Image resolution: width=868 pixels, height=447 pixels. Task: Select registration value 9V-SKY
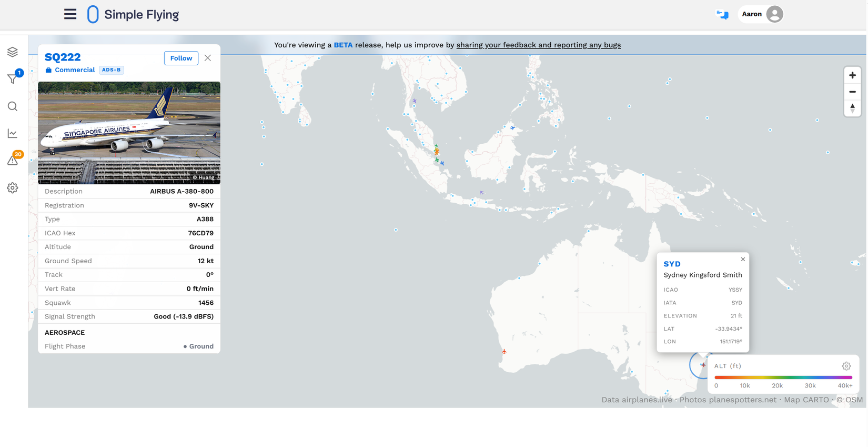(x=201, y=205)
